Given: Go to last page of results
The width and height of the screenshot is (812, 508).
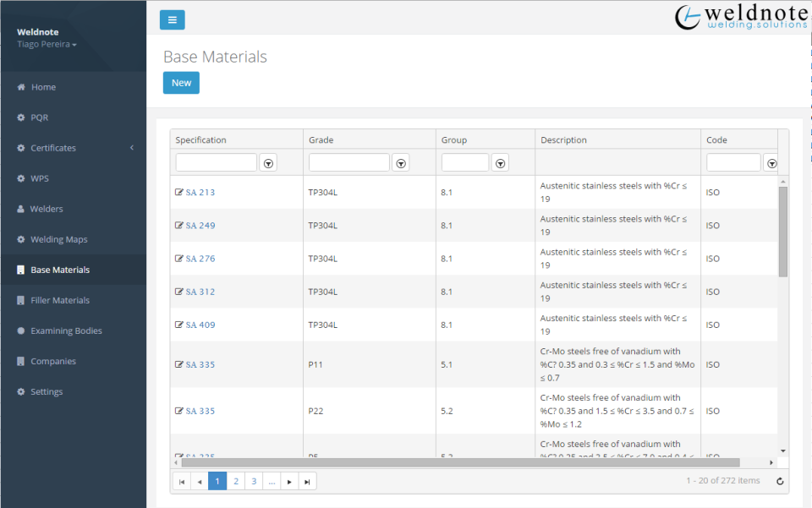Looking at the screenshot, I should click(307, 481).
